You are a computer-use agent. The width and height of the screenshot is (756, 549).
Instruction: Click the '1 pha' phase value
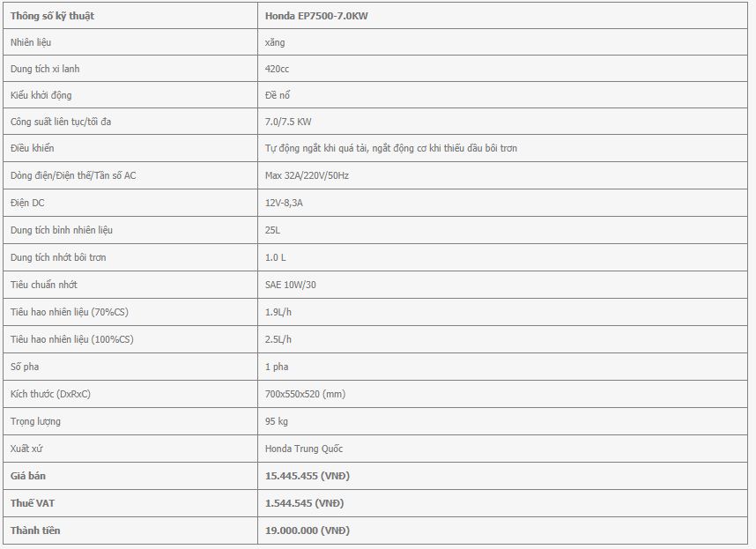coord(277,367)
